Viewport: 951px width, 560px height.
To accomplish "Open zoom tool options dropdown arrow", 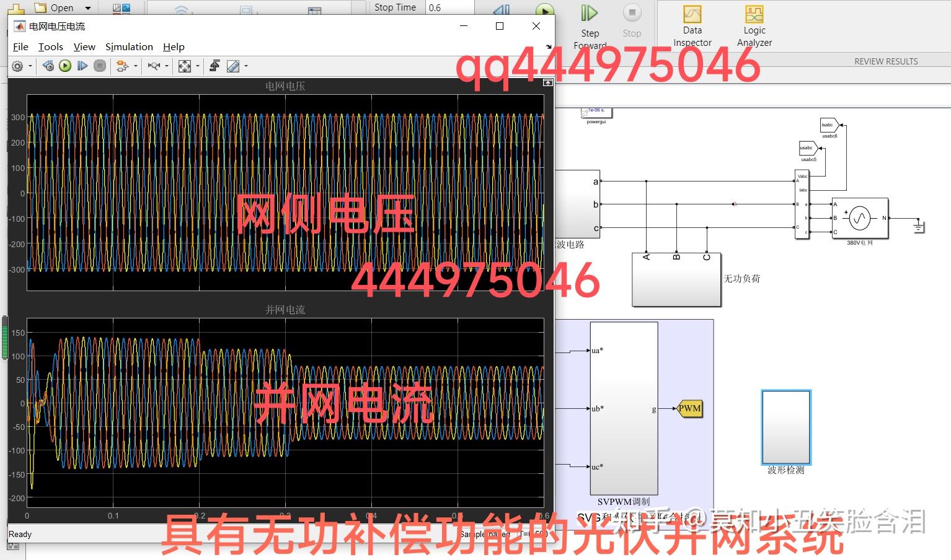I will (166, 66).
